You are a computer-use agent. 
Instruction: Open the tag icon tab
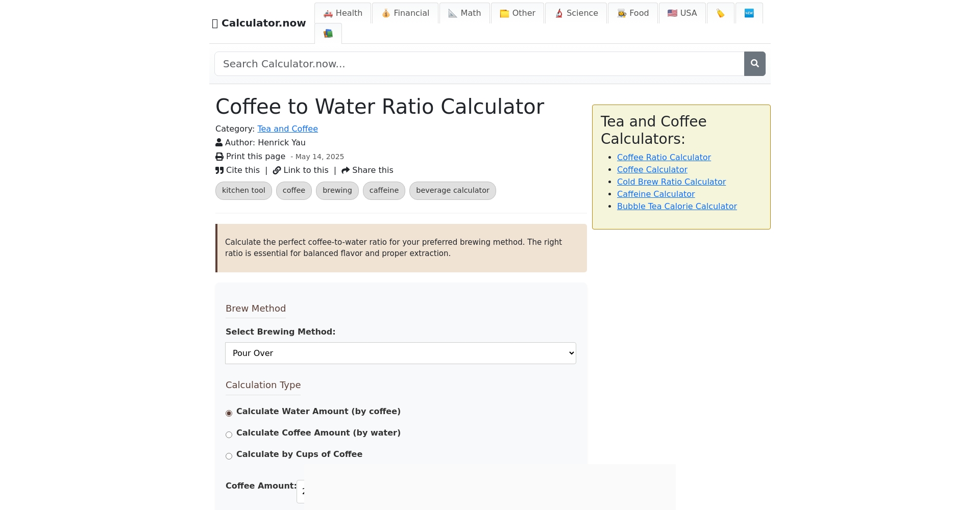(720, 13)
